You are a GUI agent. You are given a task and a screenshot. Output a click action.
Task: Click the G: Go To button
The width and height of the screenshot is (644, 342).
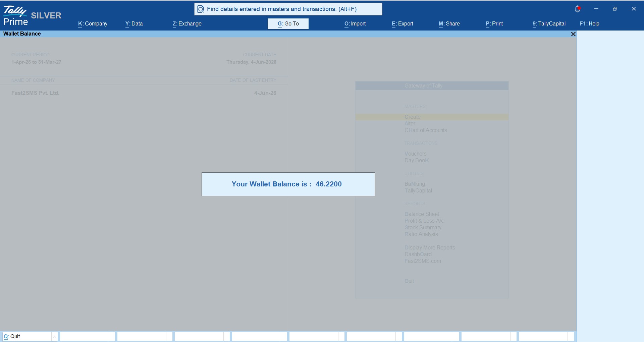point(288,24)
